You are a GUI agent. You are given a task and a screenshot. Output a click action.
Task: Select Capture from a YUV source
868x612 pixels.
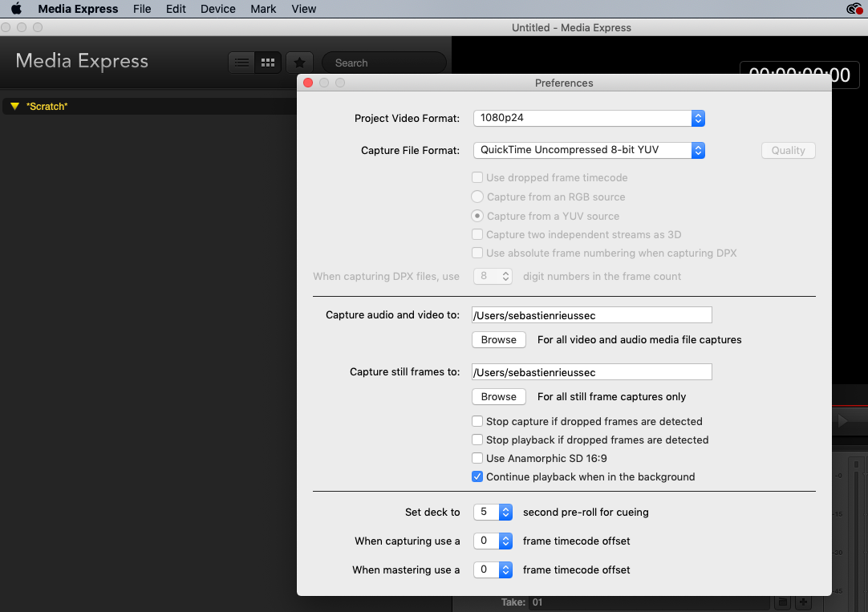tap(477, 216)
